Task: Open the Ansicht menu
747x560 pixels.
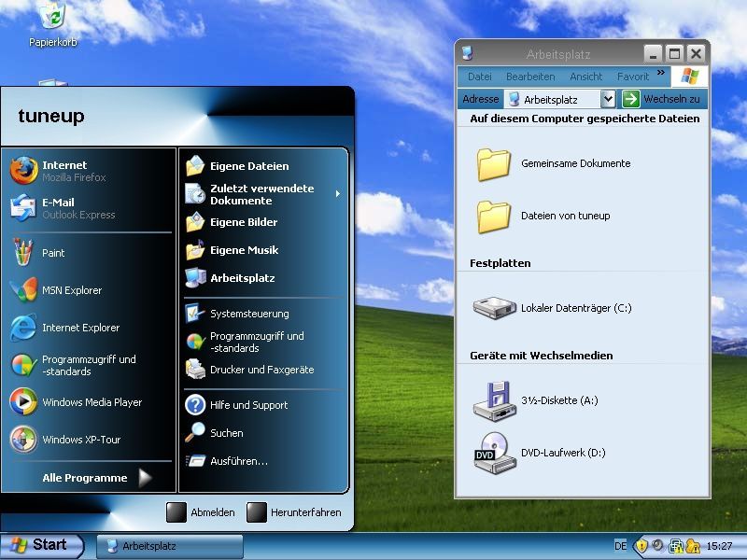Action: [x=587, y=77]
